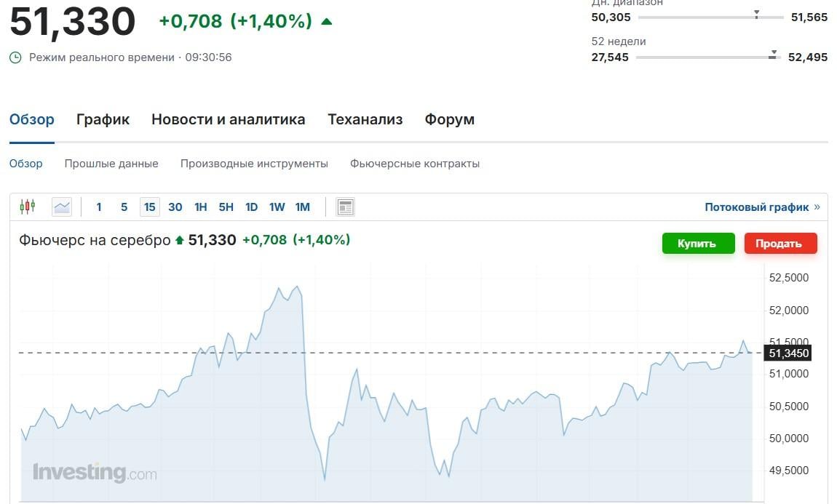Set chart interval to 1H
Image resolution: width=837 pixels, height=504 pixels.
pyautogui.click(x=201, y=207)
